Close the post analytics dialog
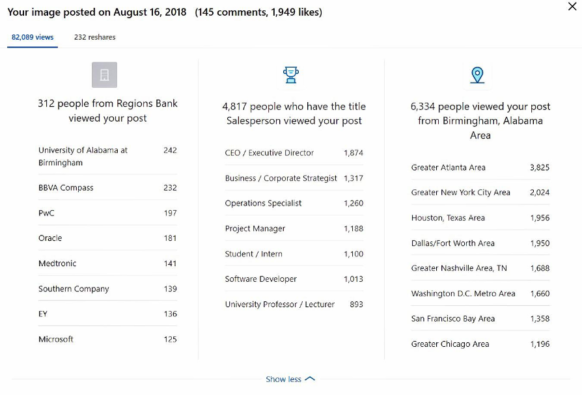This screenshot has width=582, height=395. (x=572, y=6)
